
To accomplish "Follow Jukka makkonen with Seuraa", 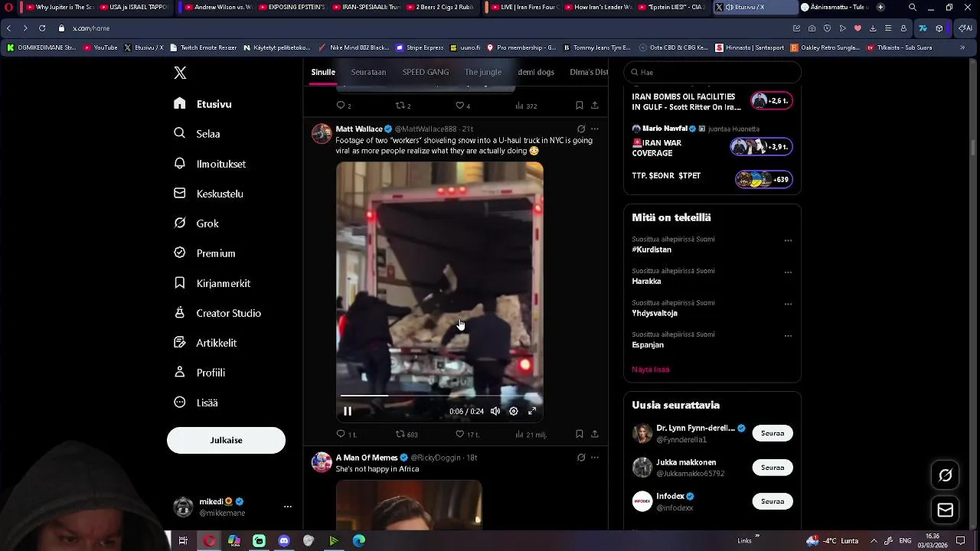I will 773,467.
